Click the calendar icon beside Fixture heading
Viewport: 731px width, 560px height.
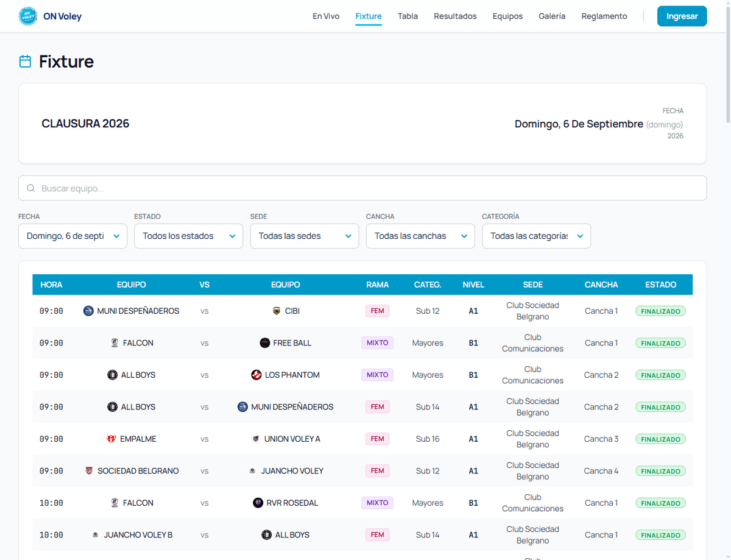25,62
